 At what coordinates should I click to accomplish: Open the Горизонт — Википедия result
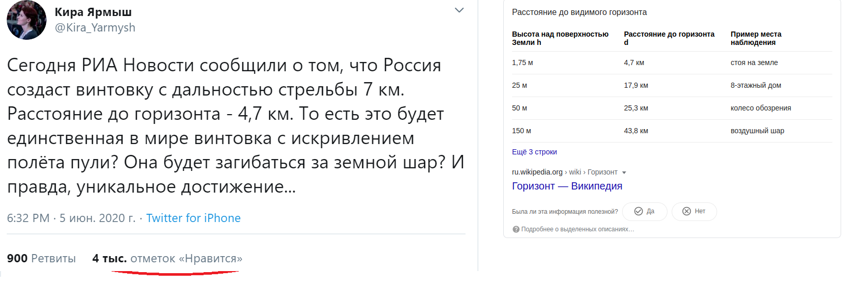[x=567, y=186]
